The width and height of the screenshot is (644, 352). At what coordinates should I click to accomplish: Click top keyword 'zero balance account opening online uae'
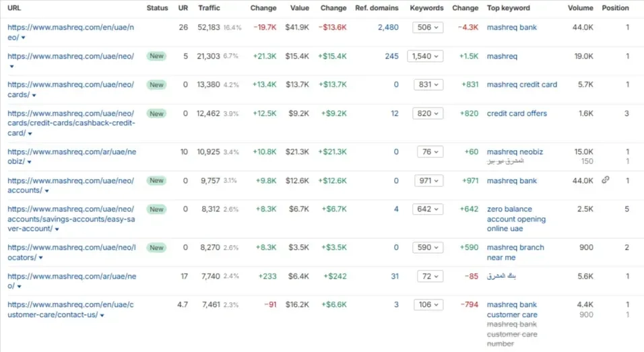pyautogui.click(x=516, y=219)
